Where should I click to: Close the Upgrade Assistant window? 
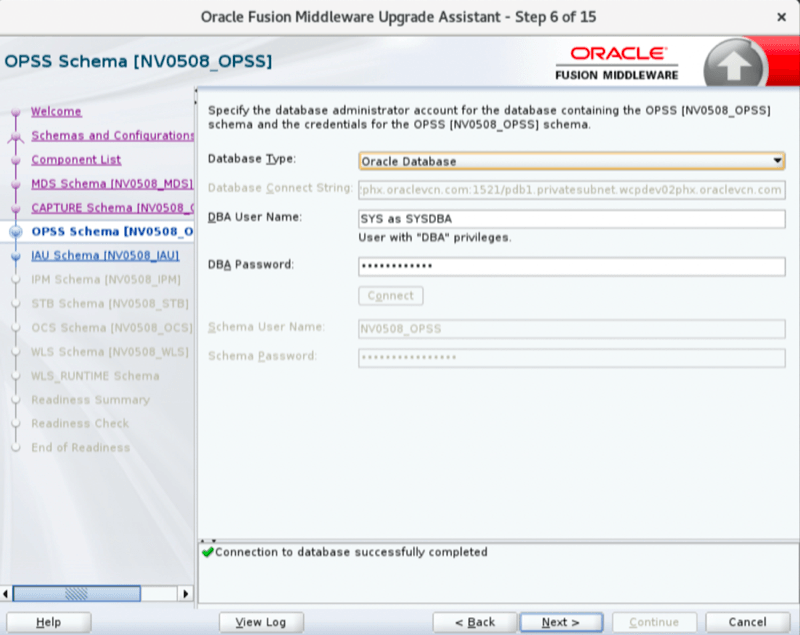pos(781,17)
